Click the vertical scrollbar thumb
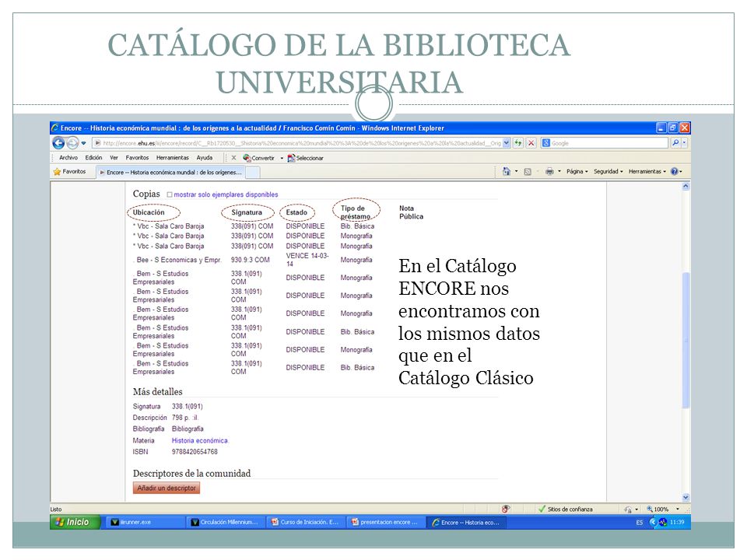Image resolution: width=747 pixels, height=560 pixels. (x=686, y=340)
